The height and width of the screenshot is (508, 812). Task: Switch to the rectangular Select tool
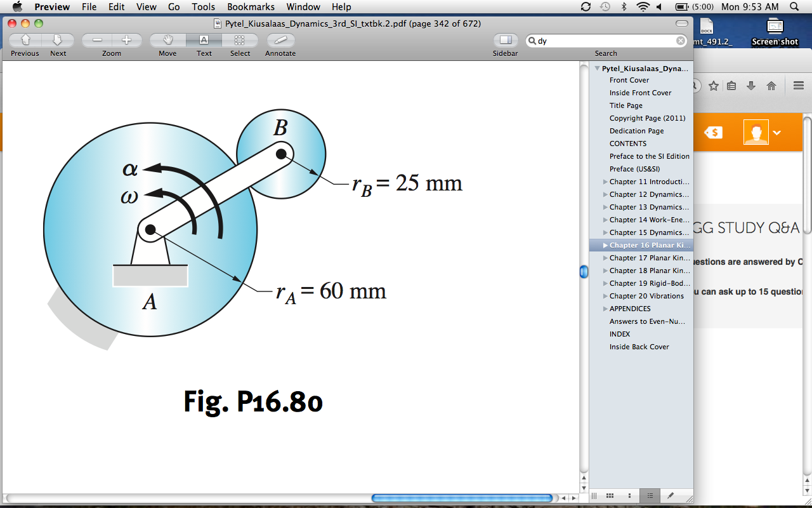[x=240, y=39]
